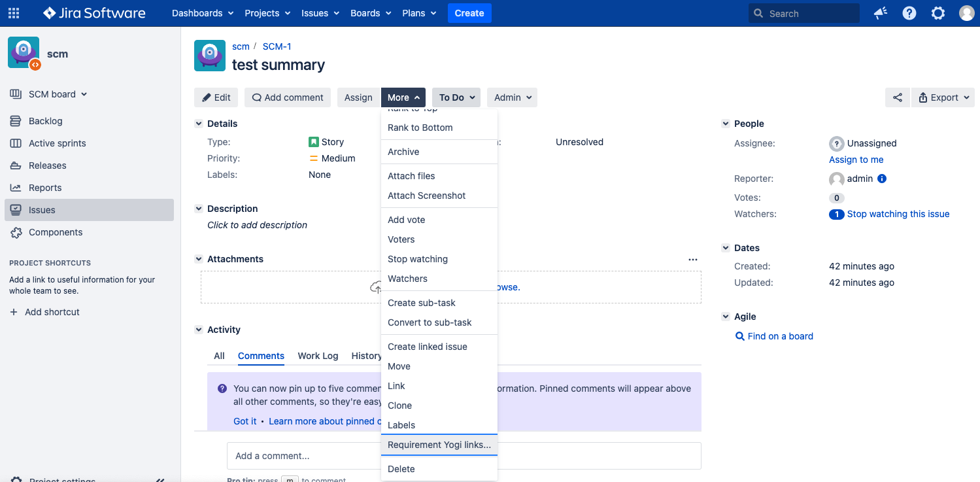Click the feedback megaphone icon
980x482 pixels.
[x=881, y=13]
